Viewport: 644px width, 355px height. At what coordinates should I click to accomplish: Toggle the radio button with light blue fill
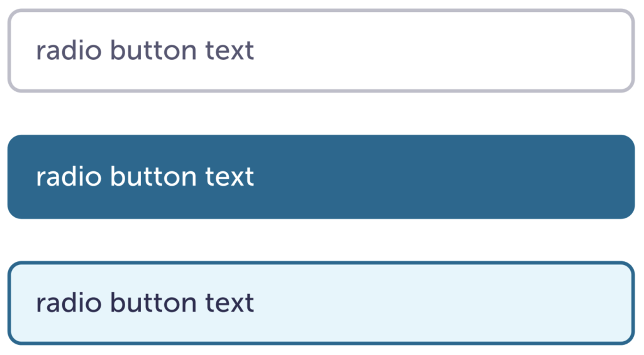point(321,303)
